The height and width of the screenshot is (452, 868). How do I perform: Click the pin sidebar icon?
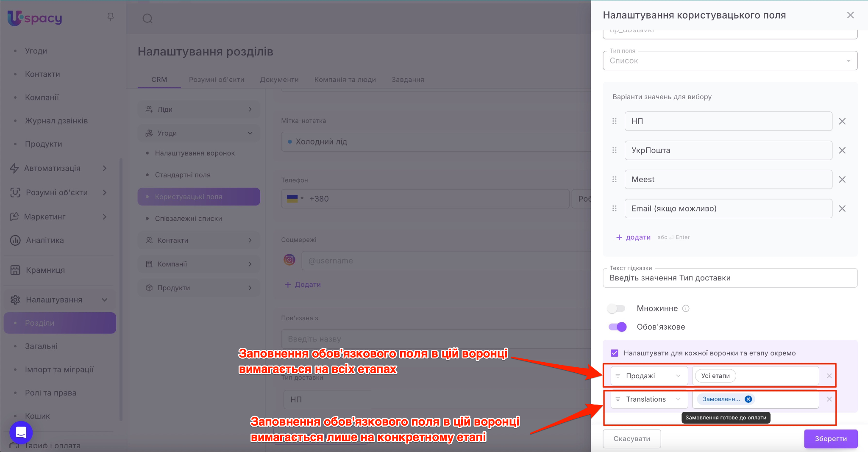pos(111,17)
